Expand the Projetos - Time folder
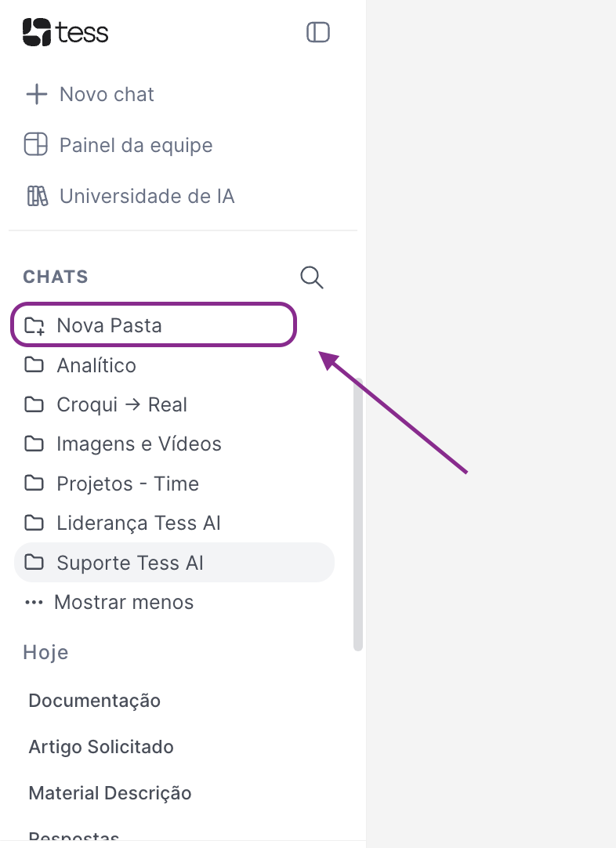The image size is (616, 848). click(128, 483)
